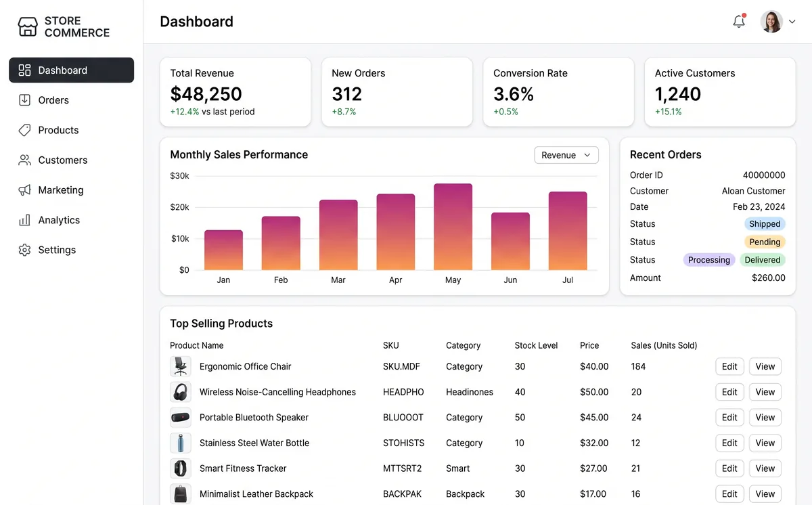The width and height of the screenshot is (812, 505).
Task: Click the user profile avatar
Action: [x=771, y=22]
